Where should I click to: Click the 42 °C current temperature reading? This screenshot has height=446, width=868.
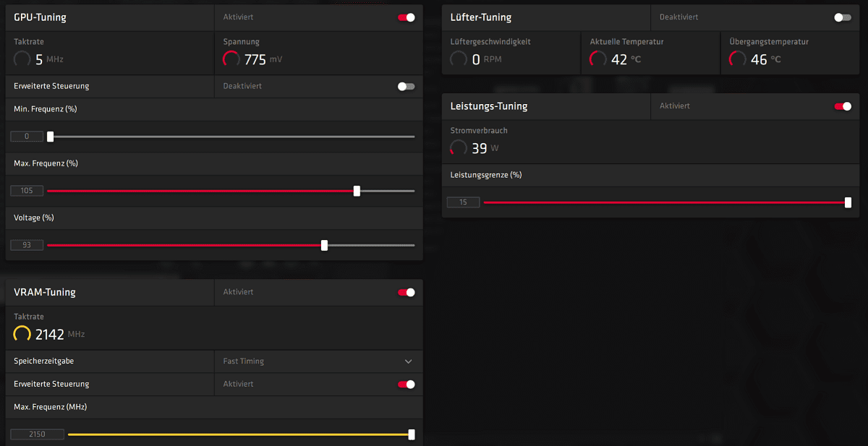click(626, 59)
